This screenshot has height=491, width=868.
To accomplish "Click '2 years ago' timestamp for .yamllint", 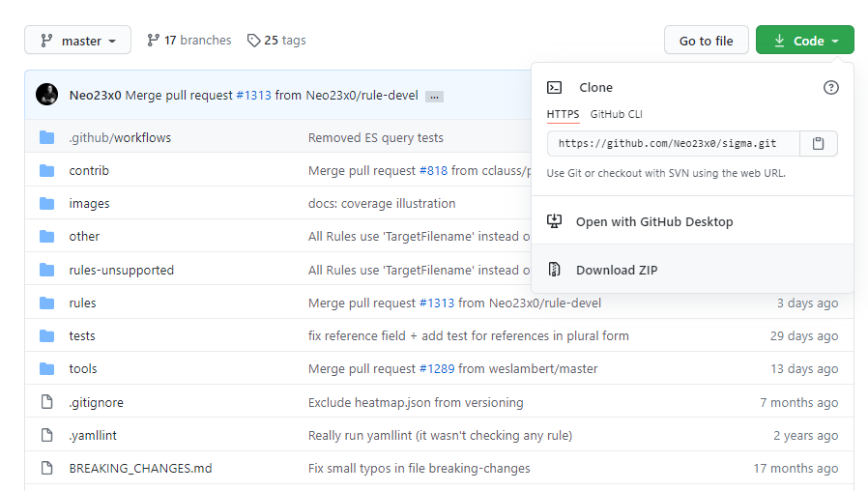I will tap(806, 436).
